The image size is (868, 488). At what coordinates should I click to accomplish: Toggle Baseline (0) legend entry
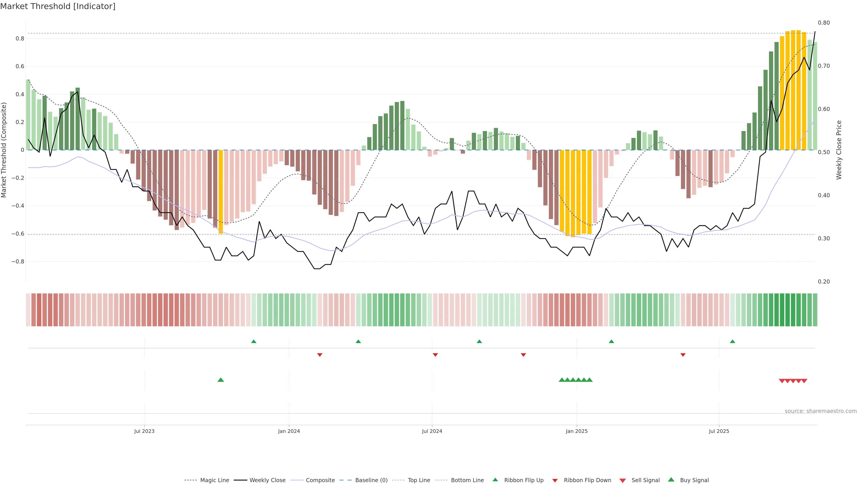coord(371,480)
